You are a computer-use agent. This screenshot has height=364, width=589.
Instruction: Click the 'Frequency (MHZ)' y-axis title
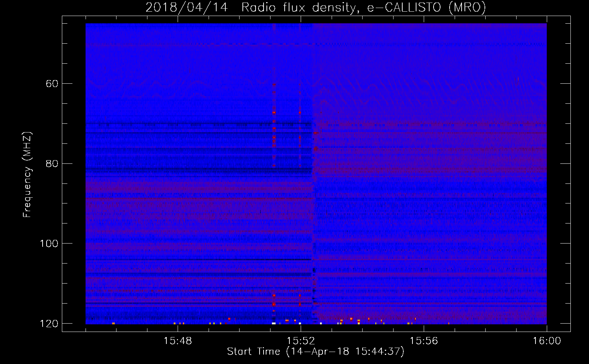27,175
